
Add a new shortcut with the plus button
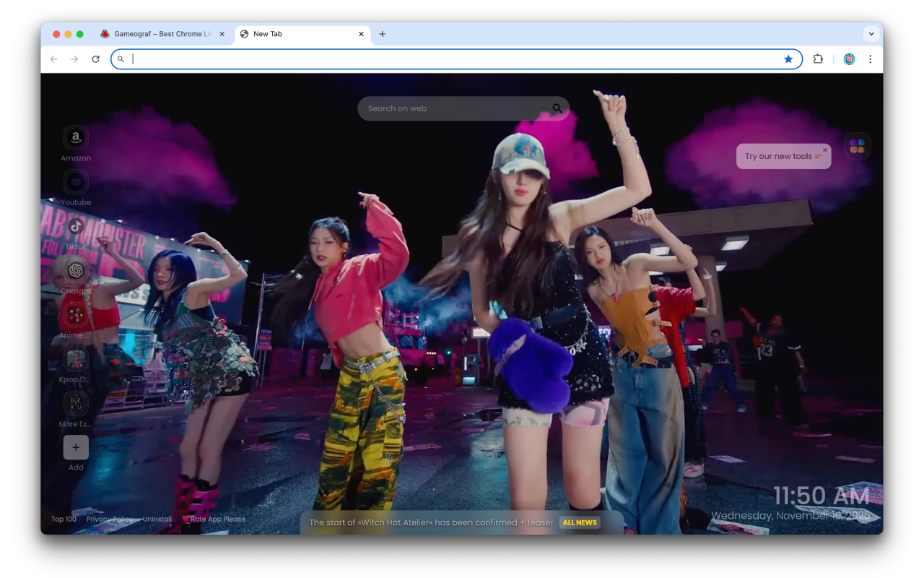point(76,447)
